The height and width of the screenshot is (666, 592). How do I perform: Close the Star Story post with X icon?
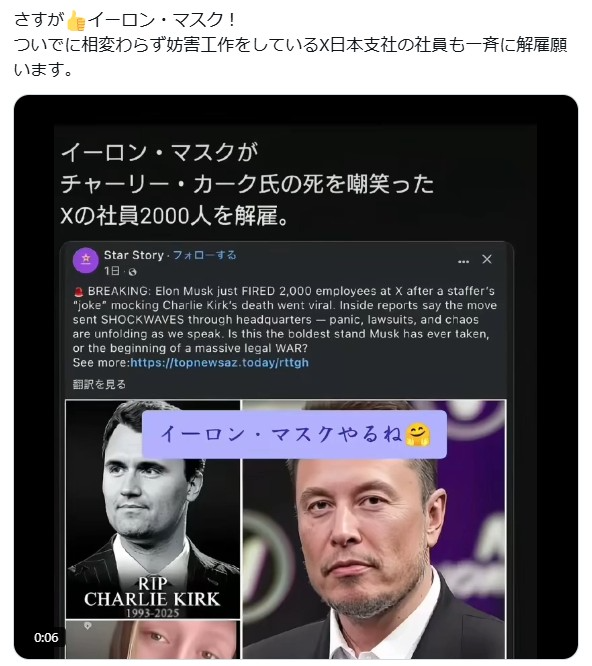coord(487,259)
